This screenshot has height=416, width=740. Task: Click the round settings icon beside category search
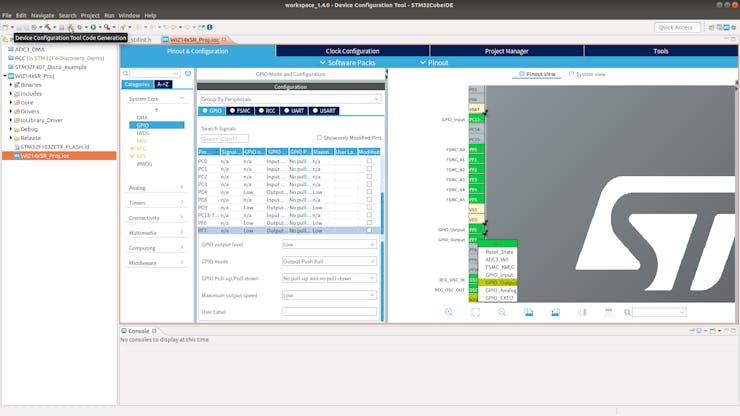[x=188, y=74]
